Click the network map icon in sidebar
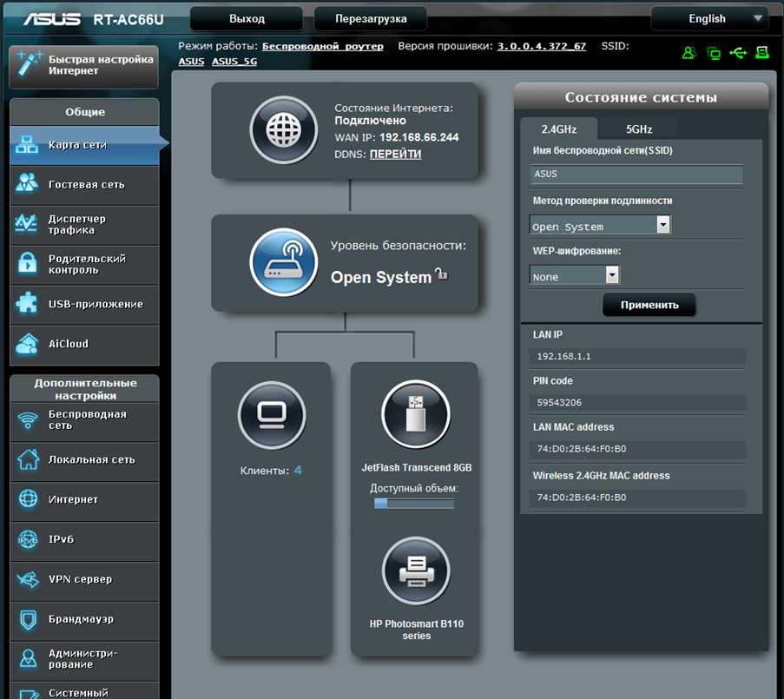Viewport: 784px width, 699px height. pyautogui.click(x=27, y=144)
